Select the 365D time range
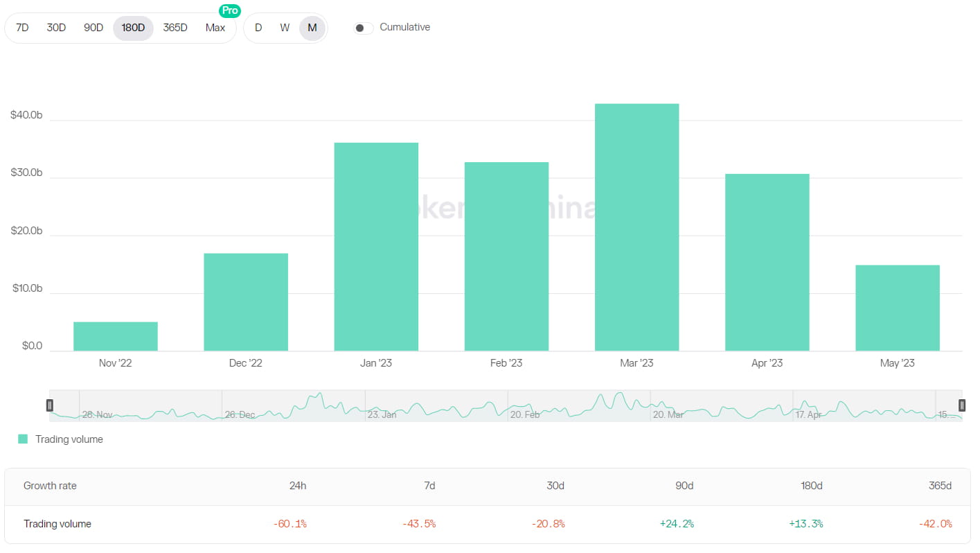 (x=175, y=28)
